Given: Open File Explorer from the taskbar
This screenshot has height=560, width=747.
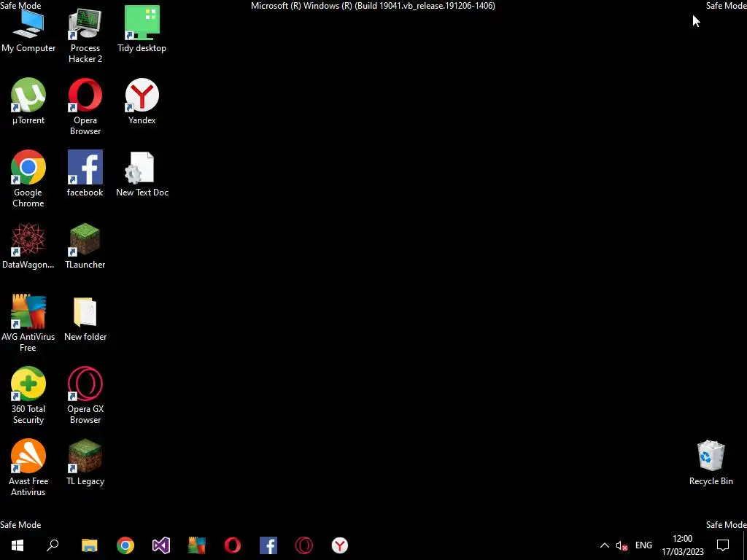Looking at the screenshot, I should (x=90, y=545).
